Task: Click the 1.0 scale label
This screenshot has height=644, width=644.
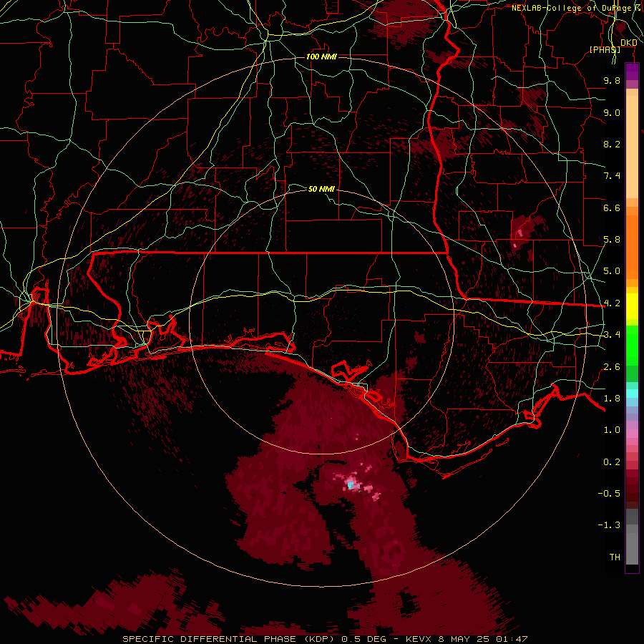Action: [612, 430]
